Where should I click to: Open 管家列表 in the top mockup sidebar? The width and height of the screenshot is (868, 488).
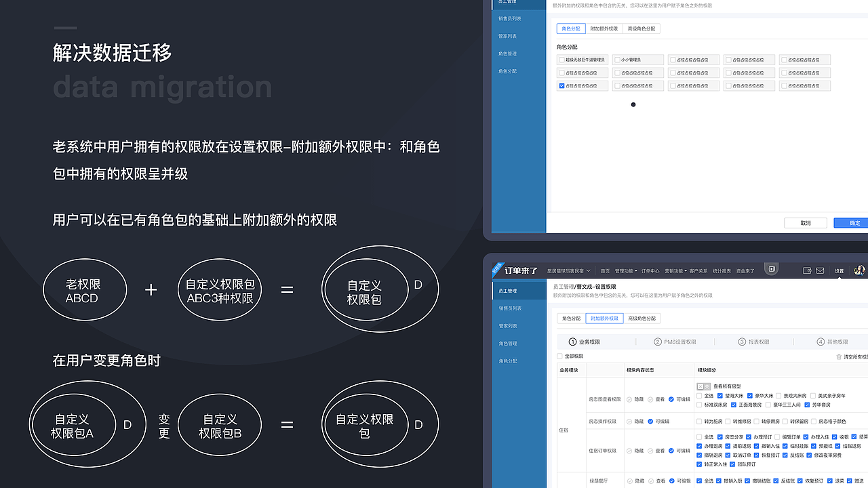[x=507, y=36]
